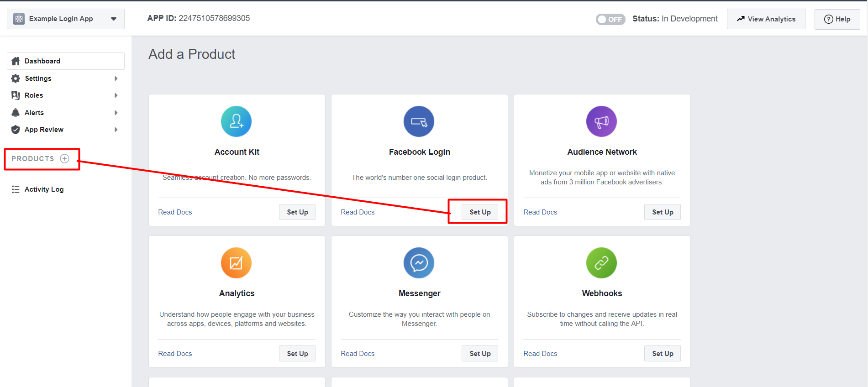This screenshot has width=868, height=387.
Task: Expand the Alerts submenu arrow
Action: (x=116, y=113)
